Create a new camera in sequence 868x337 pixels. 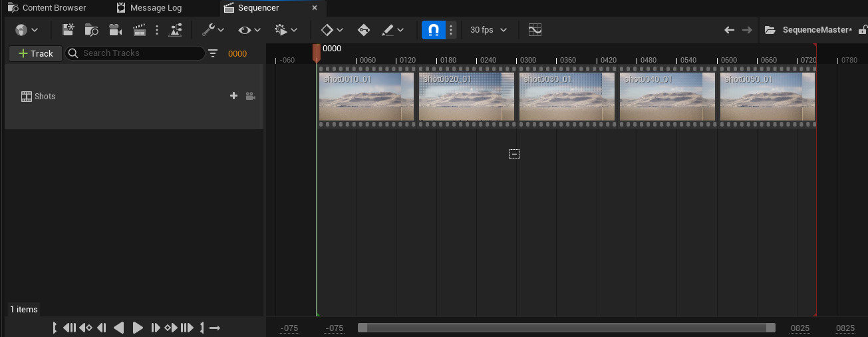tap(115, 30)
